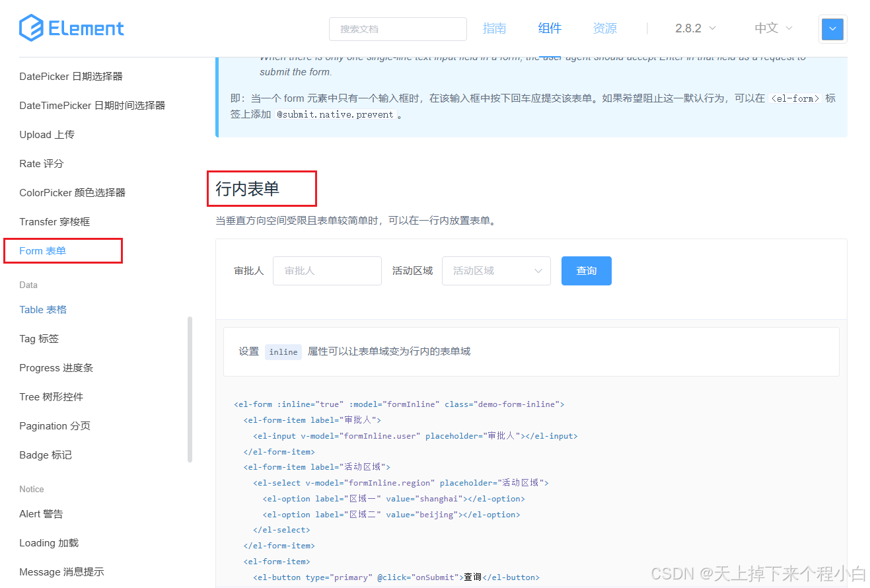Go to Rate 评分 sidebar item
This screenshot has height=588, width=870.
[42, 164]
